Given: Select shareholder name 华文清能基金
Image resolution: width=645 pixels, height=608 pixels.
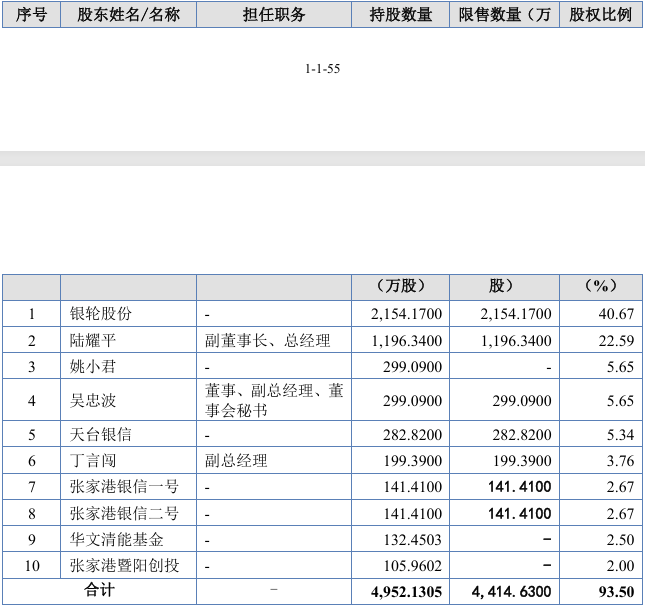Looking at the screenshot, I should 116,540.
